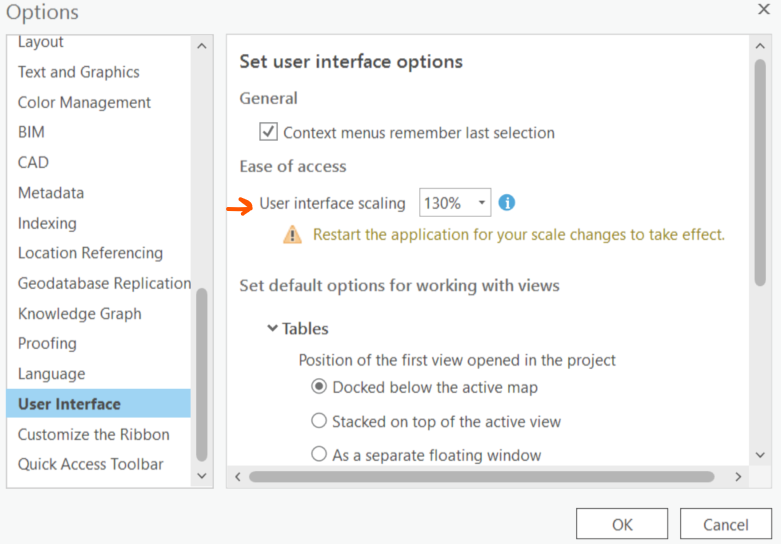Click the blue info icon beside scaling
Viewport: 781px width, 544px height.
click(x=507, y=203)
